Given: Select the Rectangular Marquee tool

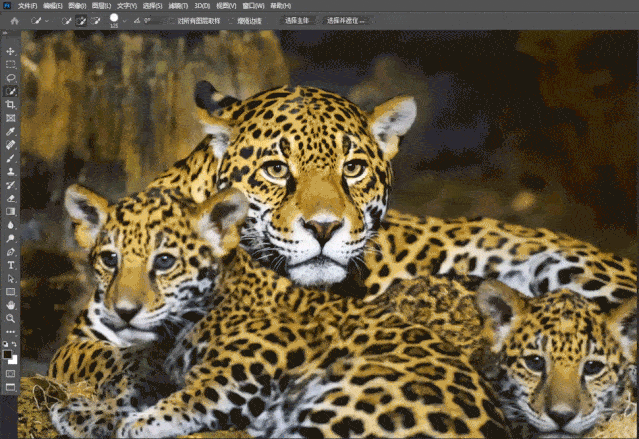Looking at the screenshot, I should click(x=11, y=64).
